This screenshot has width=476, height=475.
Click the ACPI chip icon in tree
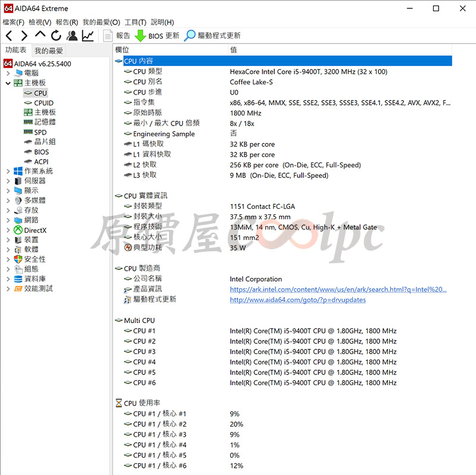[x=28, y=161]
